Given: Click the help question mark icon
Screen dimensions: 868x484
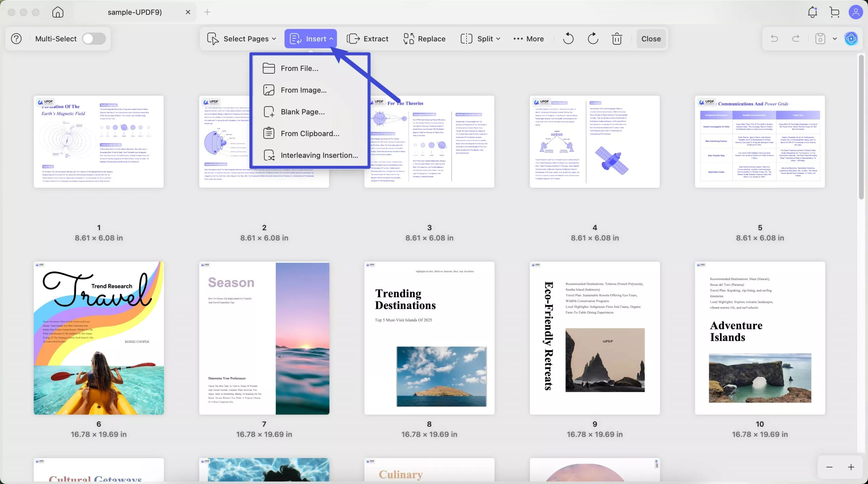Looking at the screenshot, I should 16,39.
